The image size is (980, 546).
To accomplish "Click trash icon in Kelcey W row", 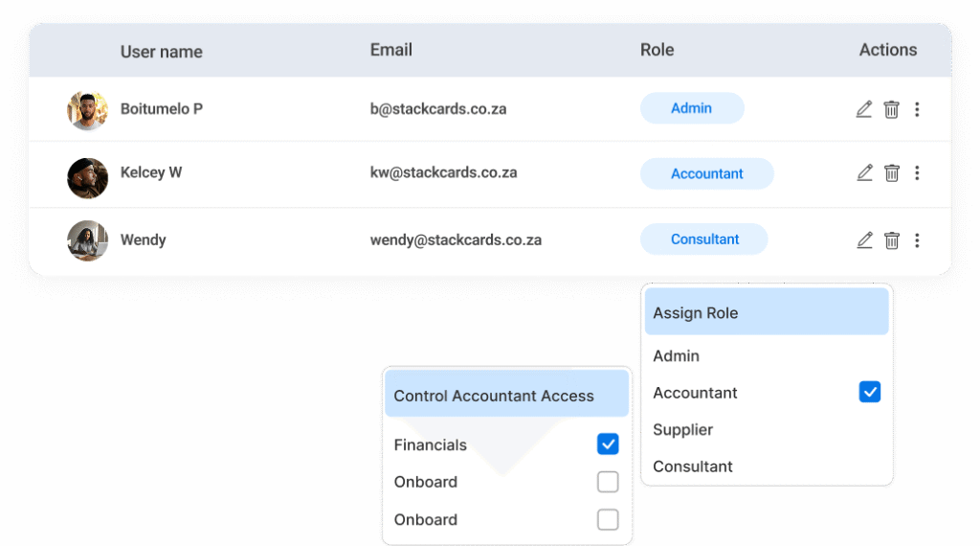I will [x=891, y=173].
